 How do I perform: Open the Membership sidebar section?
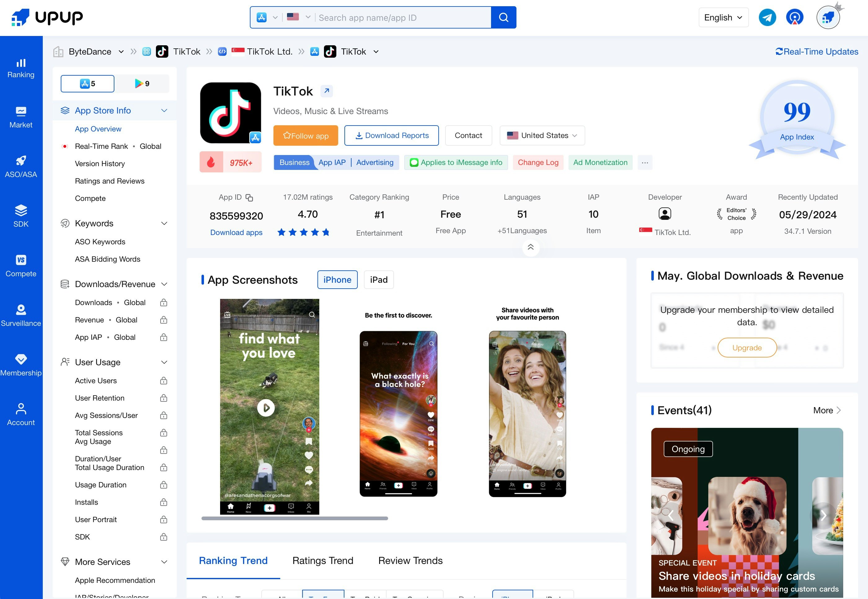coord(21,366)
